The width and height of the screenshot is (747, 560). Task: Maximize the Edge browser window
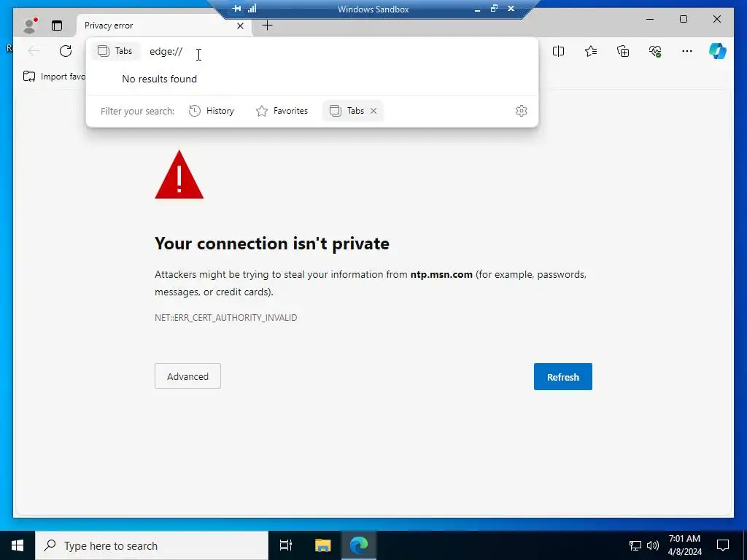pos(684,19)
